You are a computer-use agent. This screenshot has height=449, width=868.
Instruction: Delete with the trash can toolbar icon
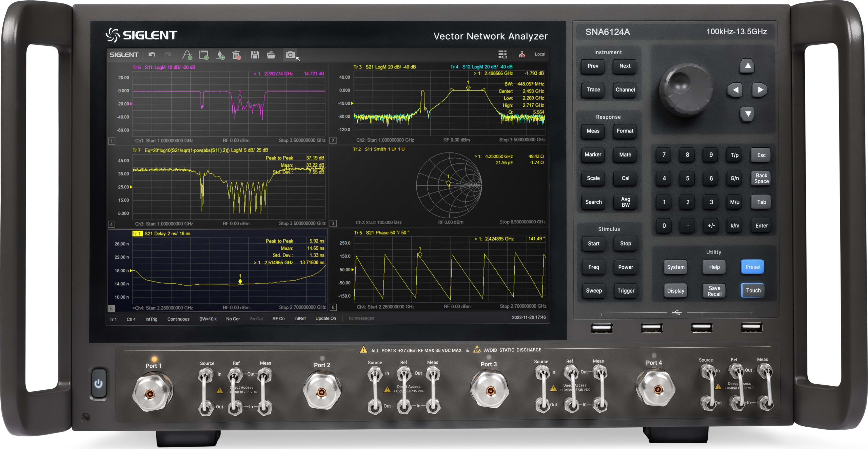coord(236,55)
